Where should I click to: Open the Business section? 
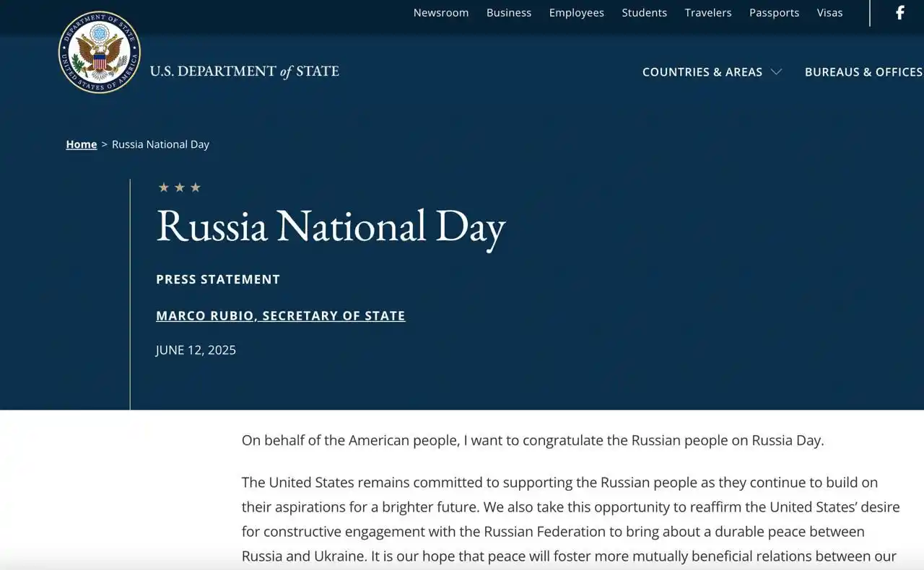click(509, 12)
